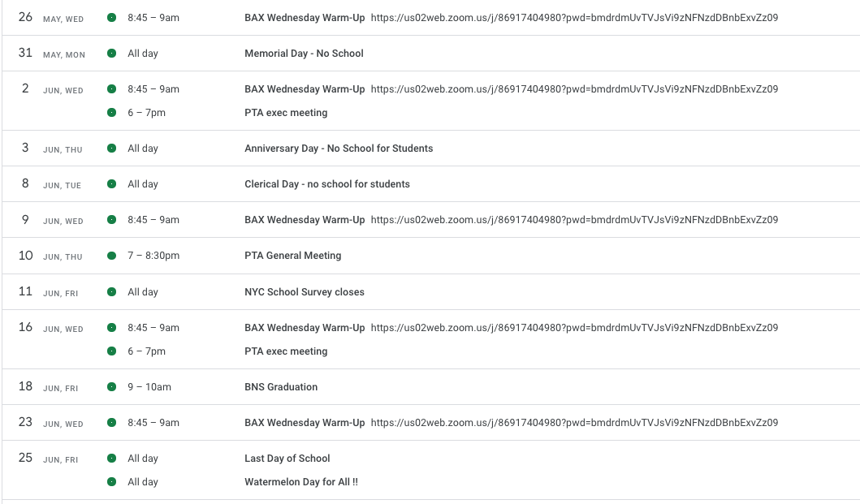
Task: Open the PTA General Meeting event
Action: click(x=292, y=256)
